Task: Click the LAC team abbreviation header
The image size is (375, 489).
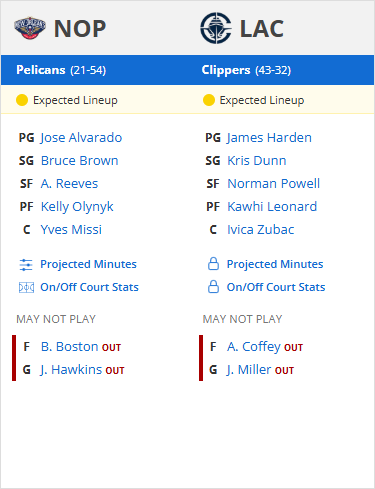Action: click(262, 29)
